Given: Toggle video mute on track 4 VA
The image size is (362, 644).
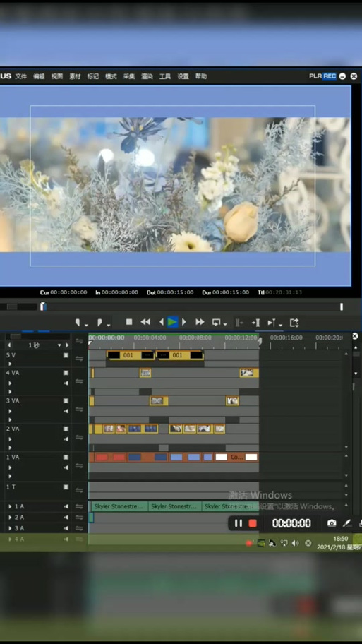Looking at the screenshot, I should 66,373.
